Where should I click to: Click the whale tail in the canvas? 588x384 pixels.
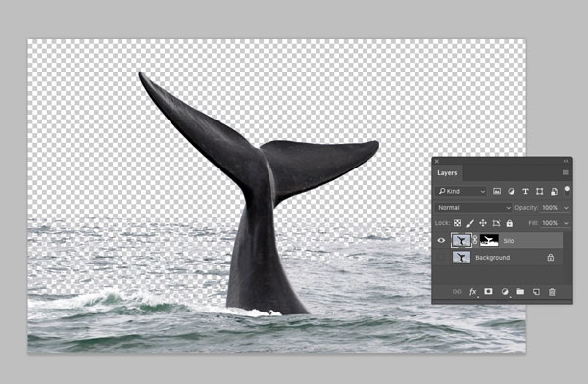click(259, 187)
